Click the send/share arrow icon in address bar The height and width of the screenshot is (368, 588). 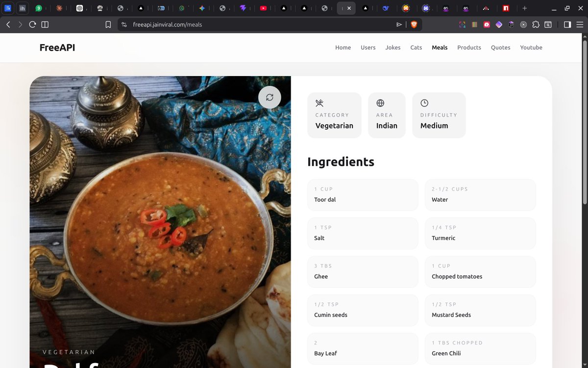coord(399,25)
